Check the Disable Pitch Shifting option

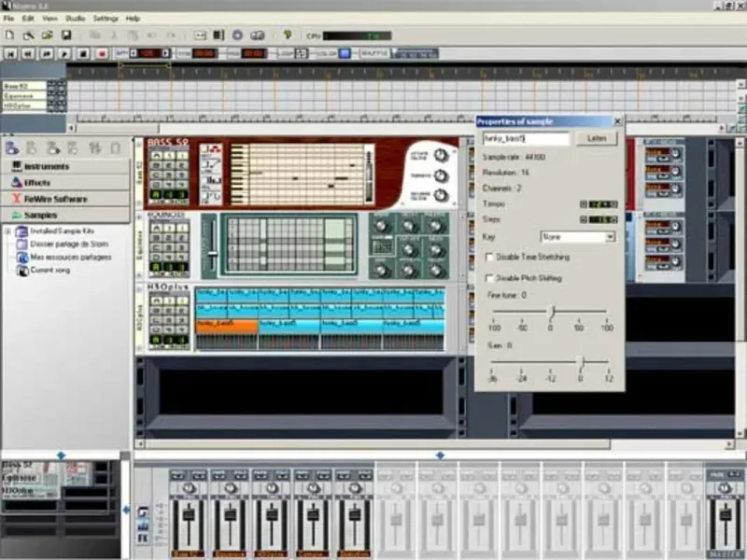(490, 278)
